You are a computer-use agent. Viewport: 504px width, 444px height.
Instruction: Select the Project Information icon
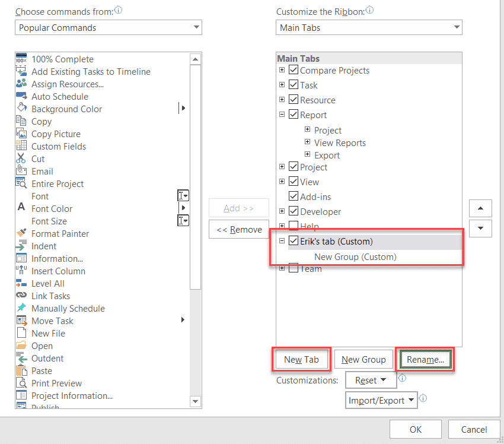(x=21, y=395)
